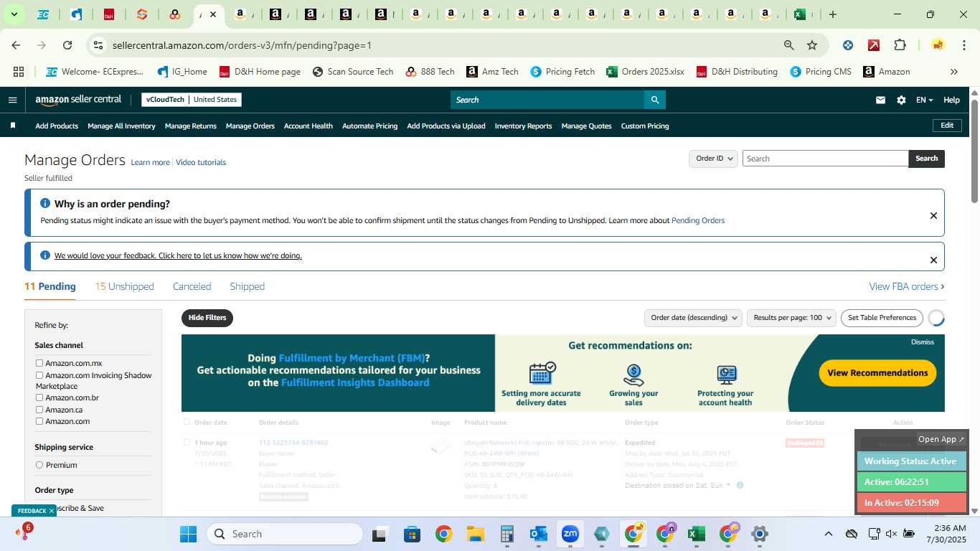
Task: Click the browser back arrow
Action: [x=16, y=45]
